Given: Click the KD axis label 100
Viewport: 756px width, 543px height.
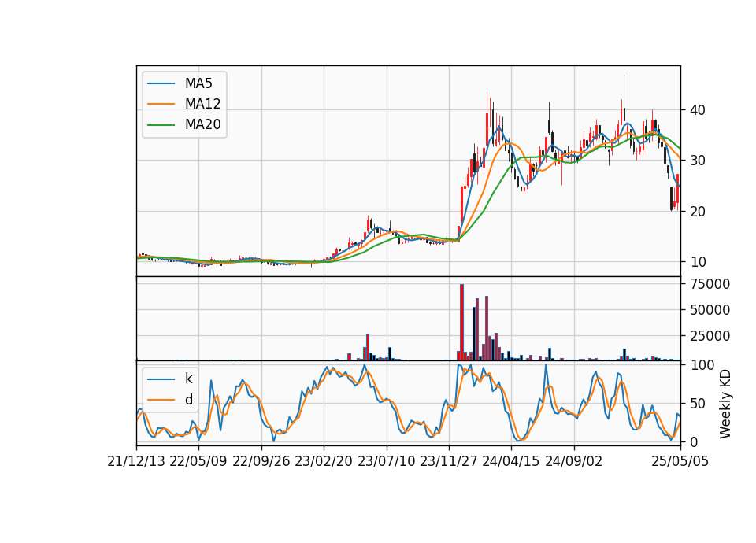Looking at the screenshot, I should [x=702, y=364].
